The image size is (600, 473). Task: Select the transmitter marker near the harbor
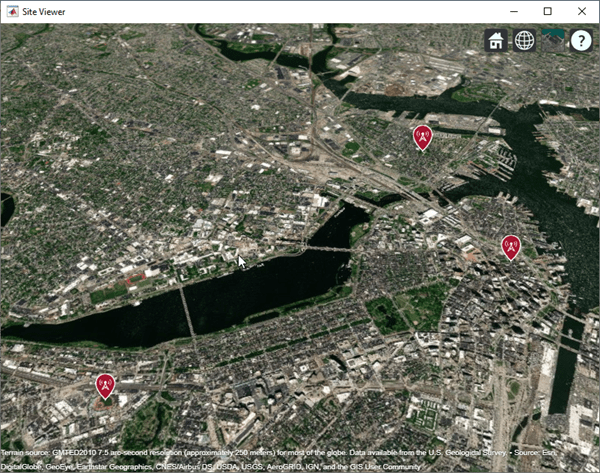tap(511, 247)
